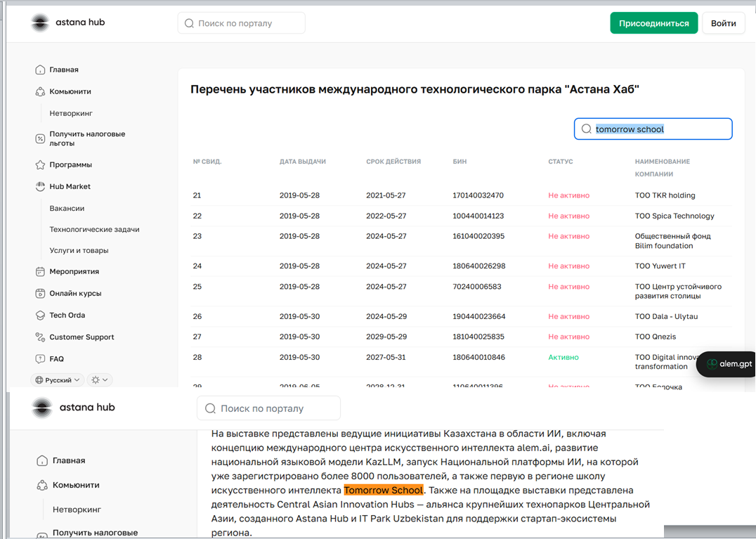The width and height of the screenshot is (756, 539).
Task: Open Customer Support link
Action: (82, 337)
